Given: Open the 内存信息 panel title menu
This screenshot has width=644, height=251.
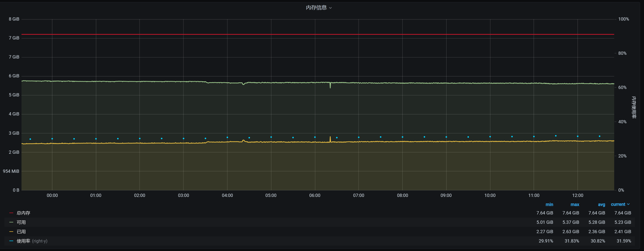Looking at the screenshot, I should pos(316,7).
